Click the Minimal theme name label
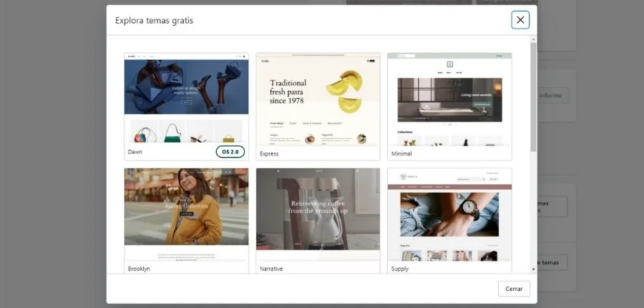Image resolution: width=644 pixels, height=308 pixels. pos(401,153)
